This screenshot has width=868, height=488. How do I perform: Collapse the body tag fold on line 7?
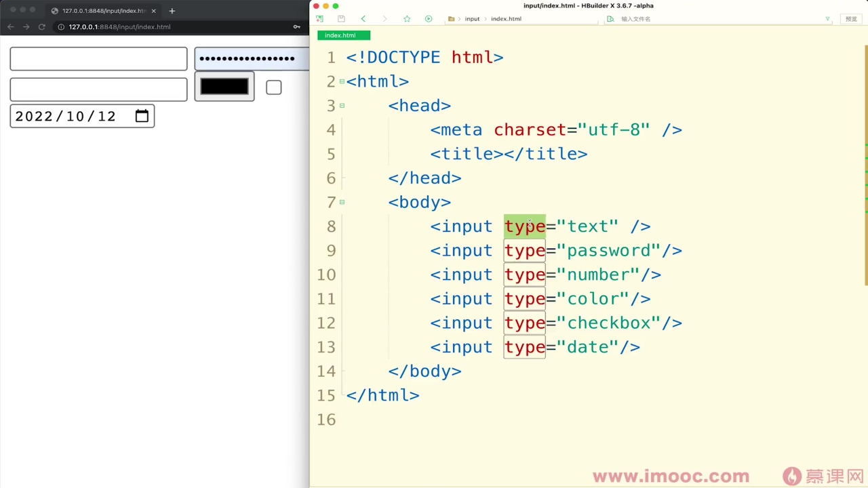342,202
